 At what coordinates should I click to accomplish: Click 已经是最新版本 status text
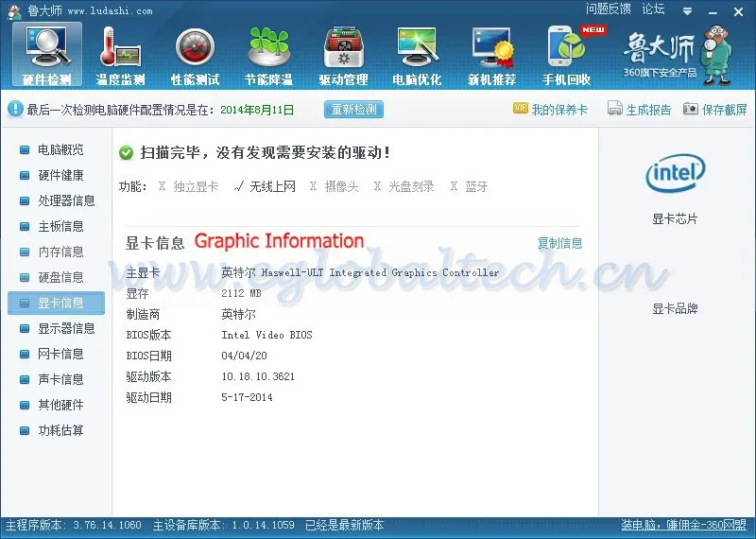tap(345, 525)
